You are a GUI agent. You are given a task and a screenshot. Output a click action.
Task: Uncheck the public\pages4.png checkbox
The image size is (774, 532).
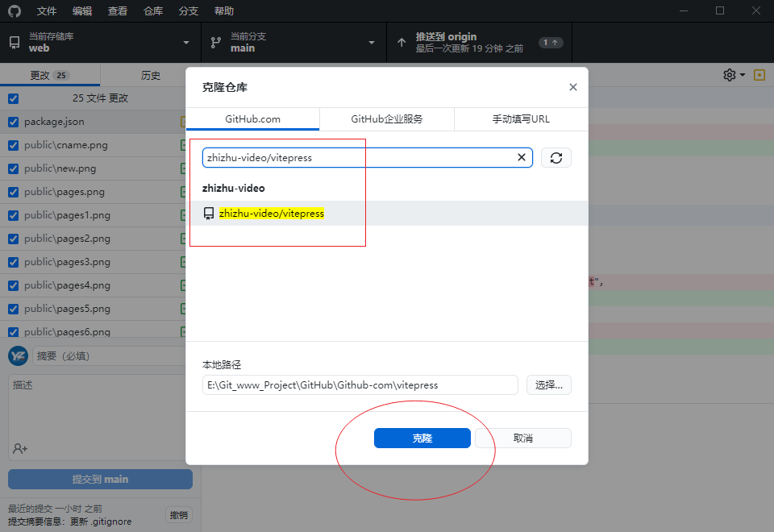click(x=14, y=285)
